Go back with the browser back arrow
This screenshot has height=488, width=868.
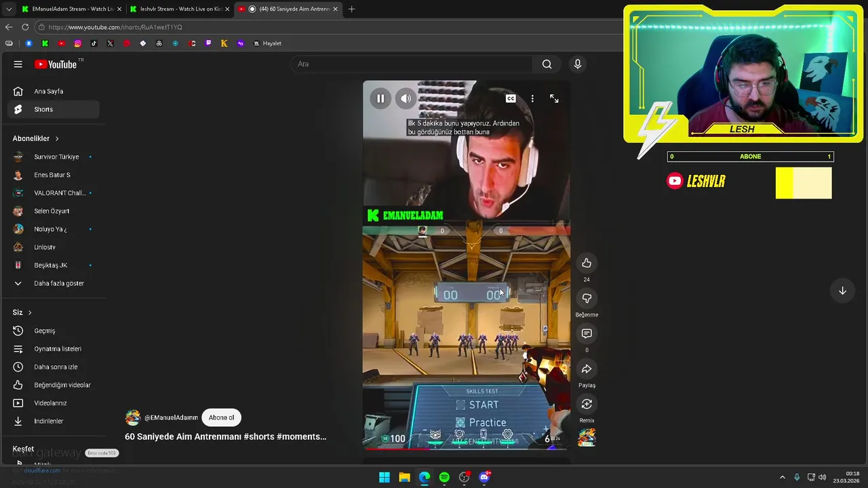click(x=9, y=27)
